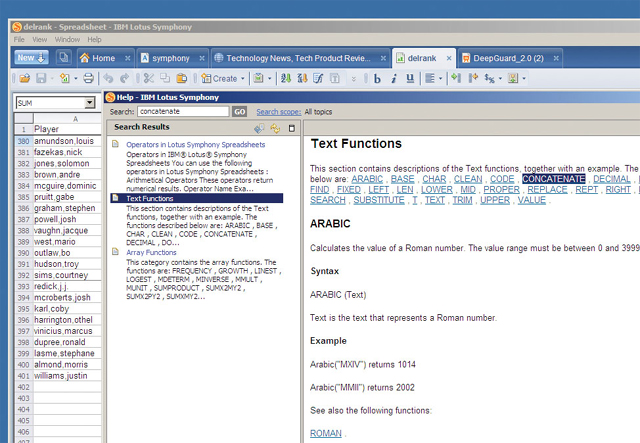This screenshot has height=443, width=640.
Task: Open the New document dropdown button
Action: (x=31, y=58)
